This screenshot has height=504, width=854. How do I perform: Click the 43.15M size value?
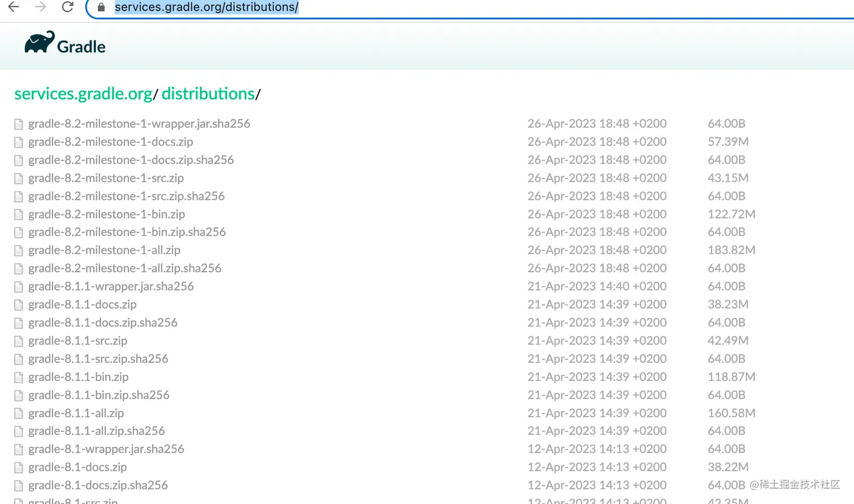click(728, 178)
